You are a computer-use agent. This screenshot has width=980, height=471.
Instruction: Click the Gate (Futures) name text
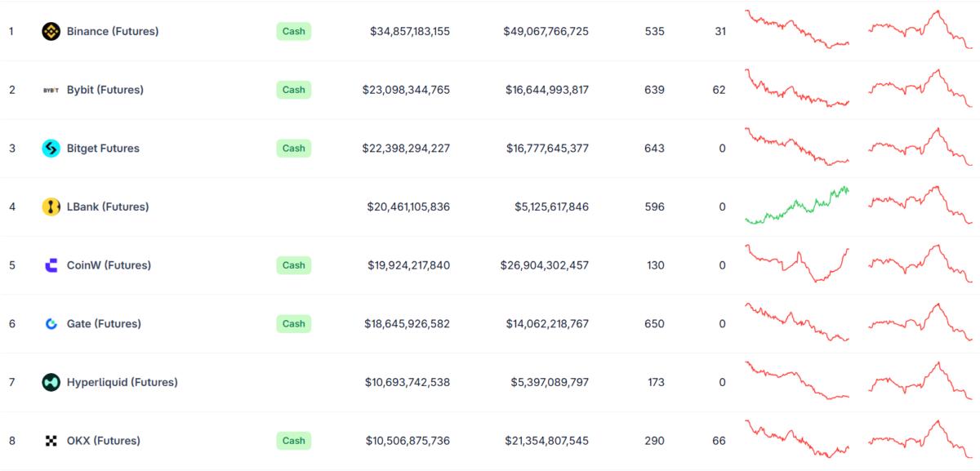click(104, 324)
